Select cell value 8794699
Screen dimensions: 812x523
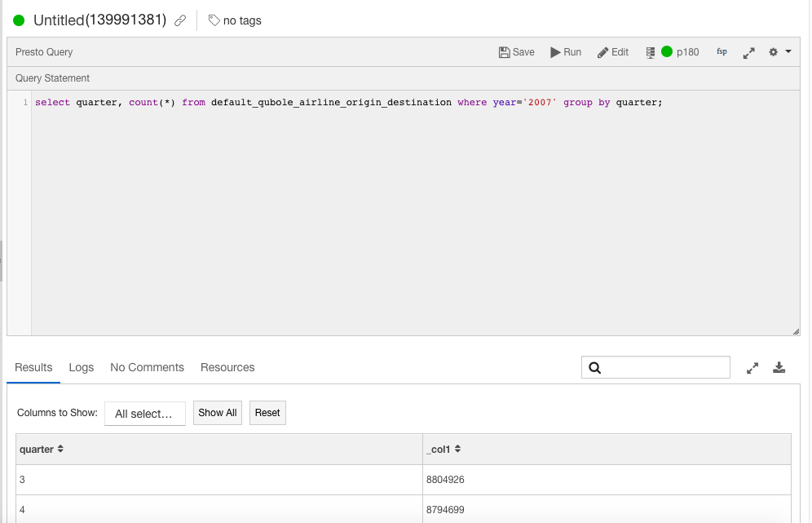pos(445,509)
